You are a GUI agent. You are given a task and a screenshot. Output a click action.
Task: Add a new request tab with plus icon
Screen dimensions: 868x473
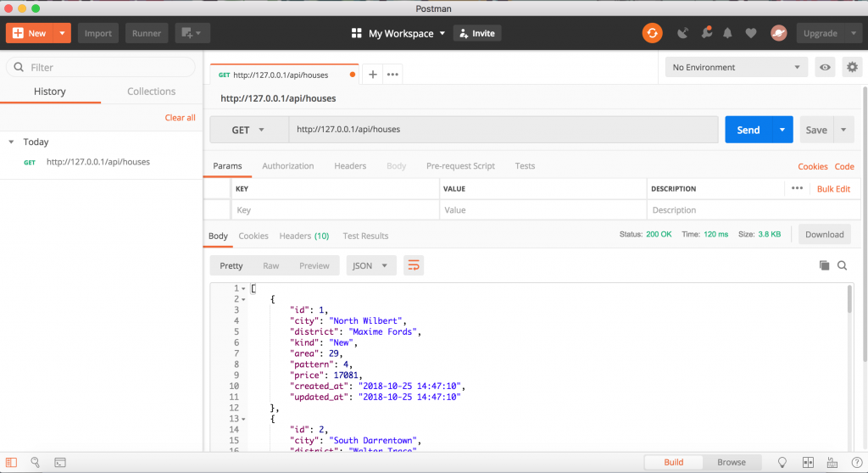[x=373, y=75]
